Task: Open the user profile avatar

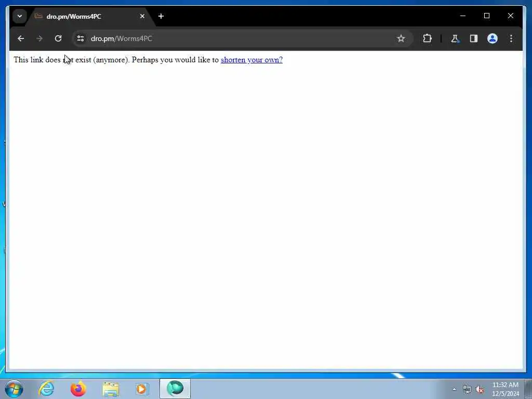Action: coord(493,38)
